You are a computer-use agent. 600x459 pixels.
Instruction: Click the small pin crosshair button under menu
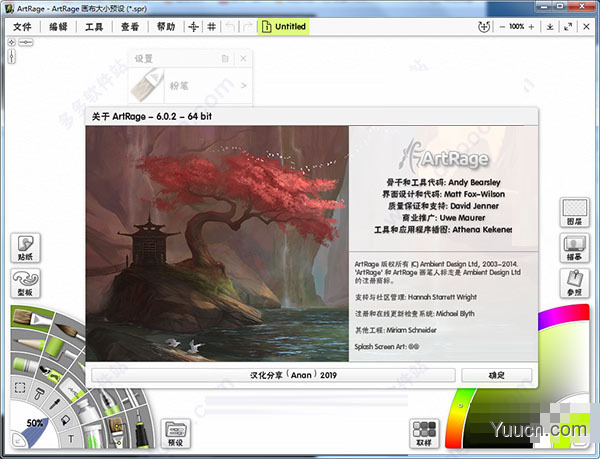11,42
